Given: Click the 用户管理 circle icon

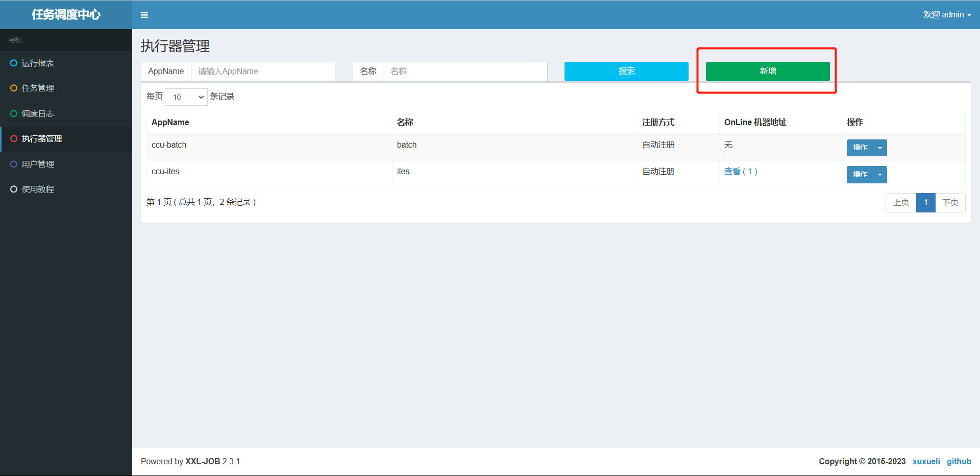Looking at the screenshot, I should coord(14,164).
